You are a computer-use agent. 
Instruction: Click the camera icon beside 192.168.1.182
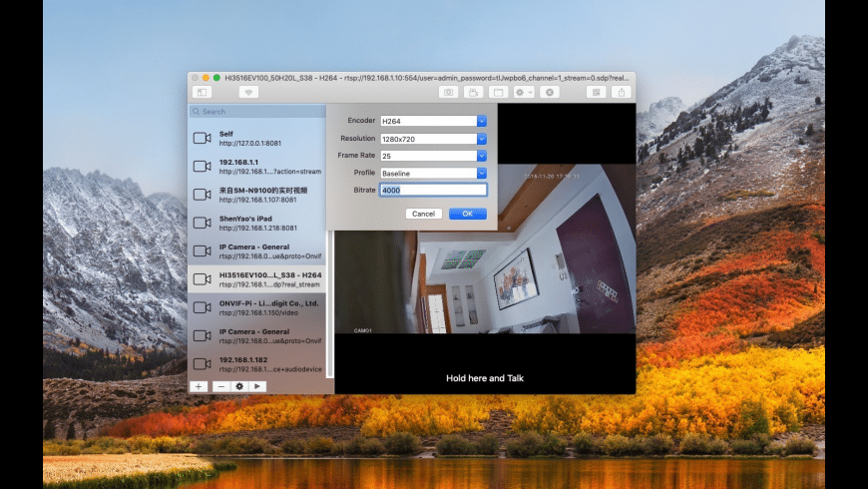coord(203,364)
